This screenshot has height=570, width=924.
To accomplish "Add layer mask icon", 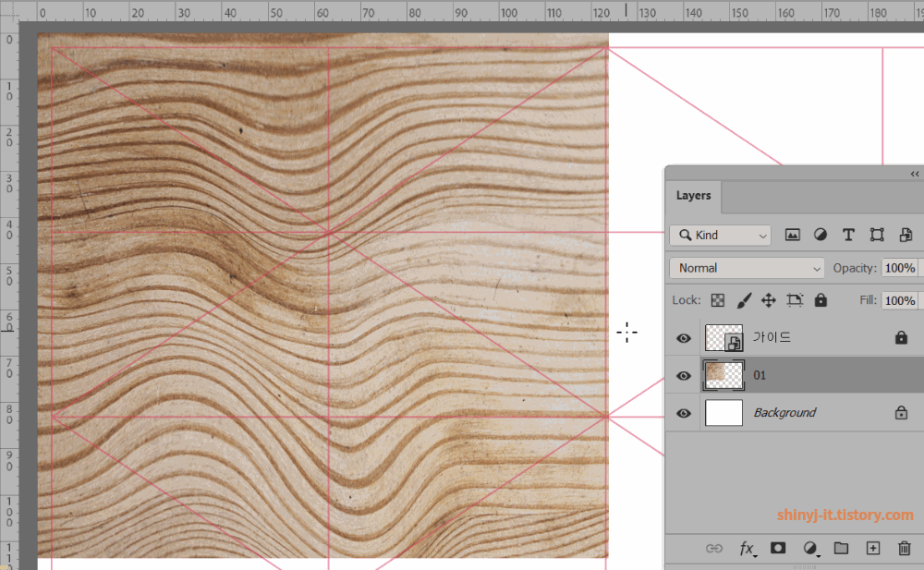I will [x=778, y=548].
